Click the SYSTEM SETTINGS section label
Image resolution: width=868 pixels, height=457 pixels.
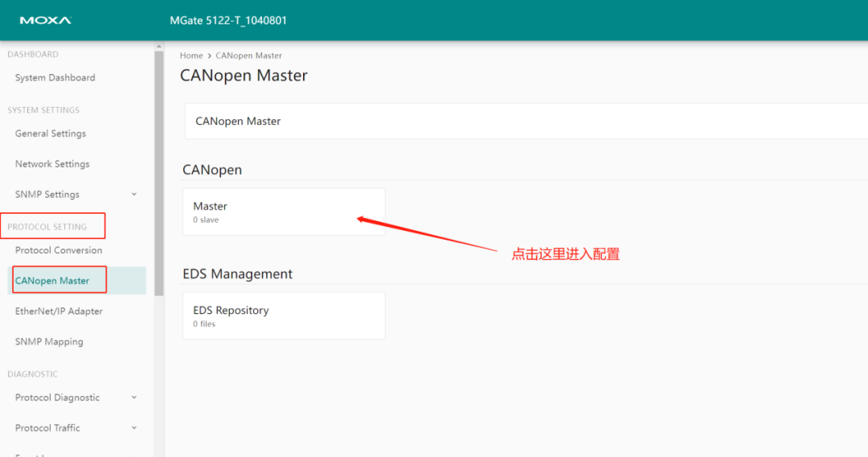pos(43,110)
